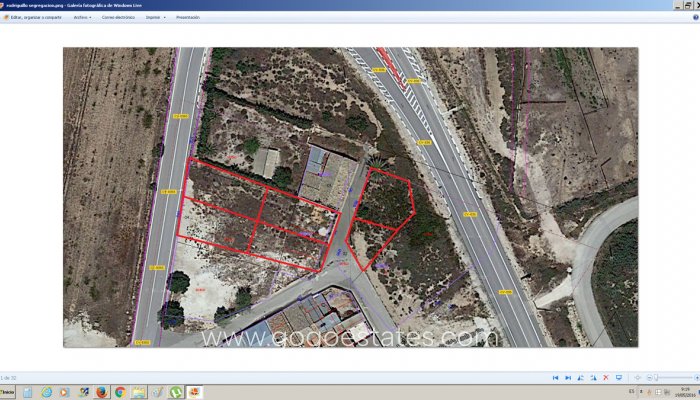The image size is (700, 400).
Task: Open the Archivo dropdown menu
Action: [83, 17]
